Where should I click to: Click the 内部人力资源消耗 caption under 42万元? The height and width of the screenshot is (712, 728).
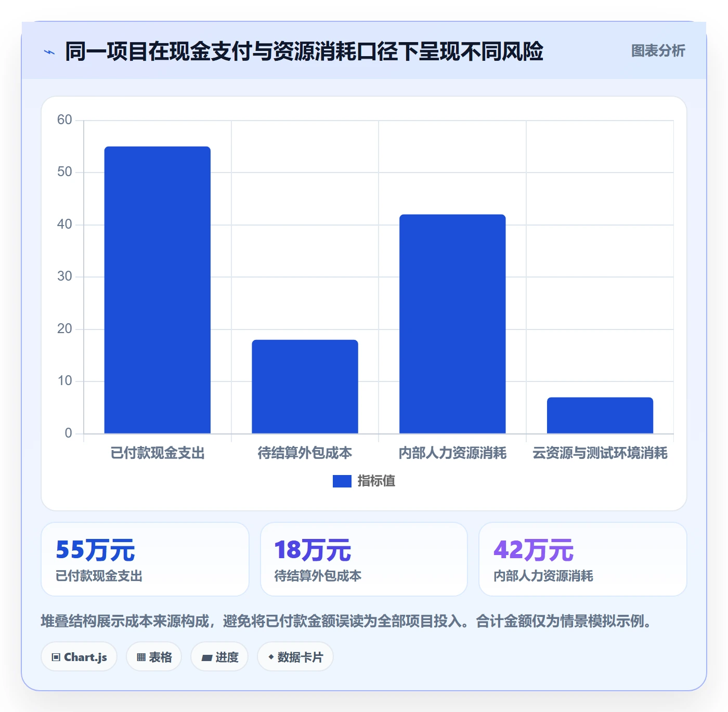coord(543,576)
